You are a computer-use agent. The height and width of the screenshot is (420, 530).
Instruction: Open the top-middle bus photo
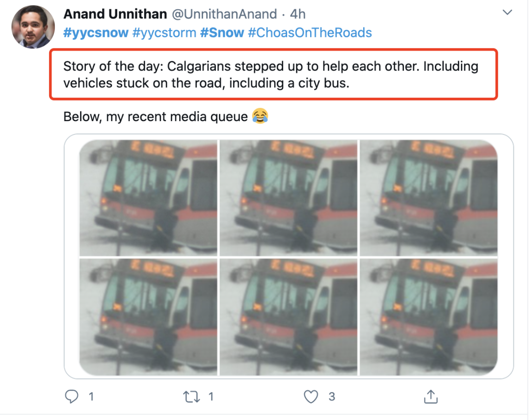(x=289, y=198)
